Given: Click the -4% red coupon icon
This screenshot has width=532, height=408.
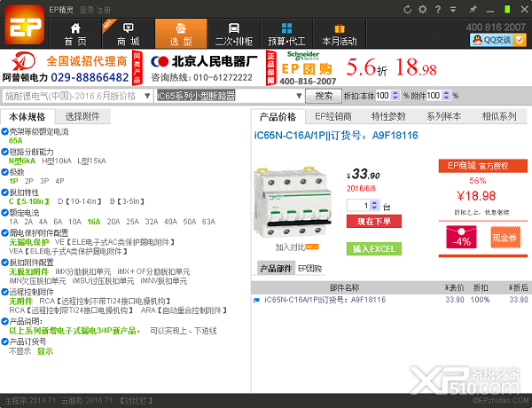Looking at the screenshot, I should (x=461, y=238).
